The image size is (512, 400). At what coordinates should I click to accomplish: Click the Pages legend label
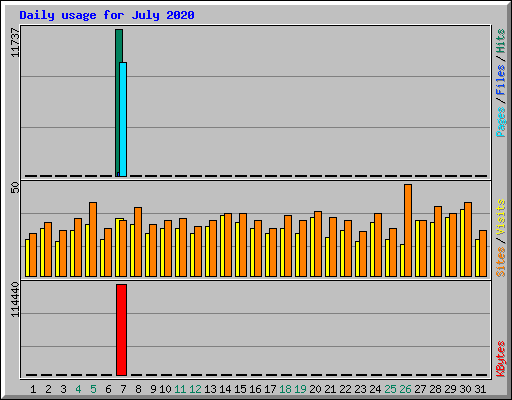(501, 122)
